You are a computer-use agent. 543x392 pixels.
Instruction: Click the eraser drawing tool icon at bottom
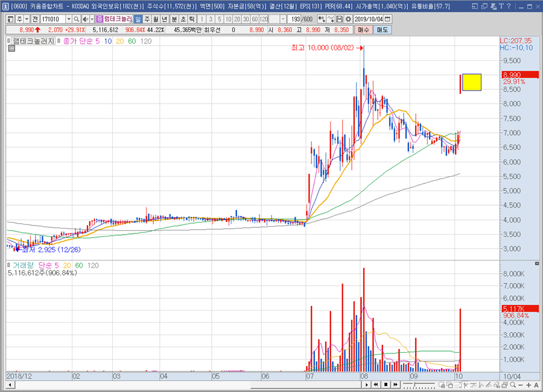[x=497, y=385]
